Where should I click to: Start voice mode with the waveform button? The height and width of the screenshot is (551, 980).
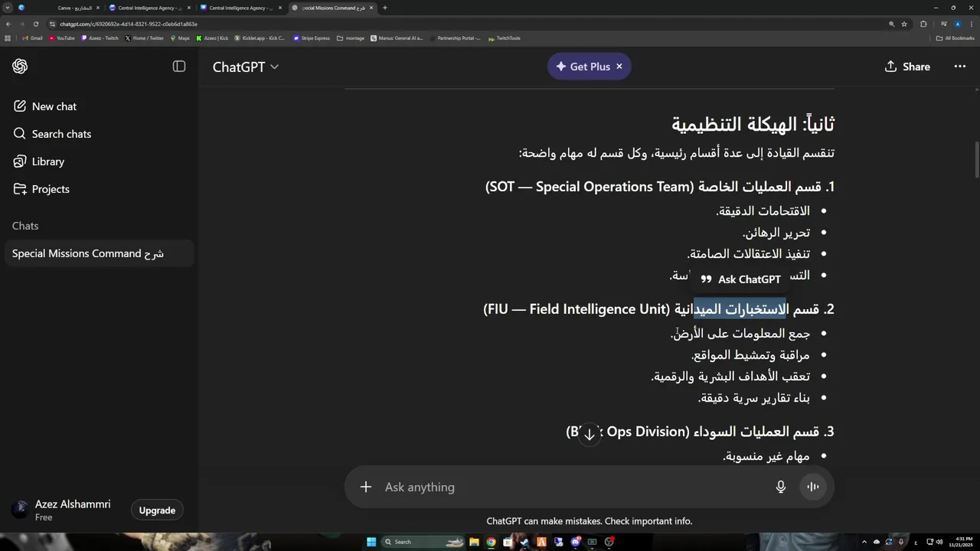pos(813,487)
